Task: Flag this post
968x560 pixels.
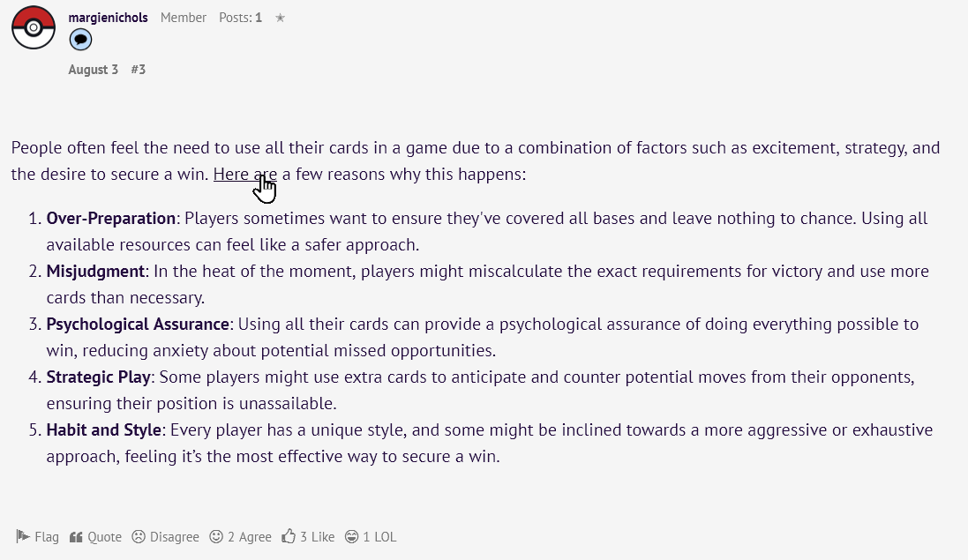Action: 38,536
